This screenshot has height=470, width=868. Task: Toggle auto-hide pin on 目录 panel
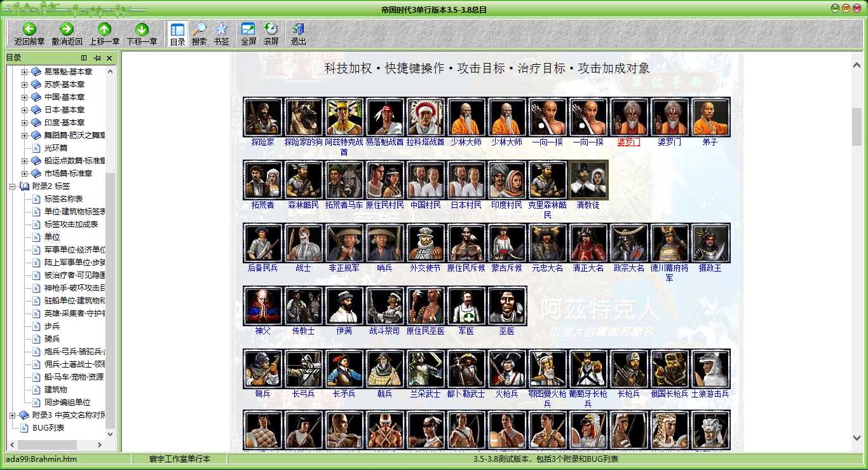coord(97,58)
